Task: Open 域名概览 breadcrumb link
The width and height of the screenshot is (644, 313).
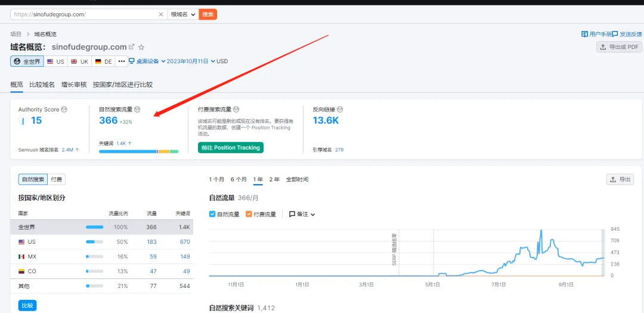Action: pos(45,34)
